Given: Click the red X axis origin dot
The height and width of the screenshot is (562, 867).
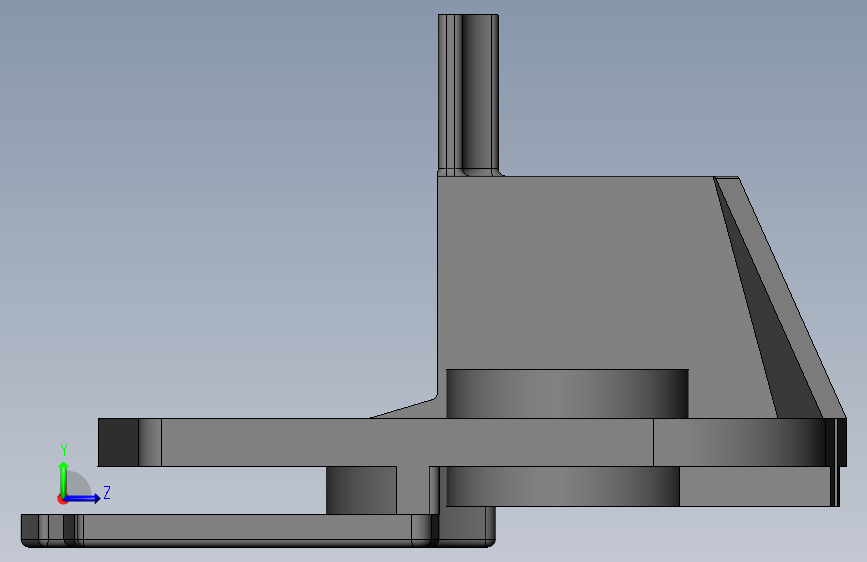Looking at the screenshot, I should coord(62,499).
